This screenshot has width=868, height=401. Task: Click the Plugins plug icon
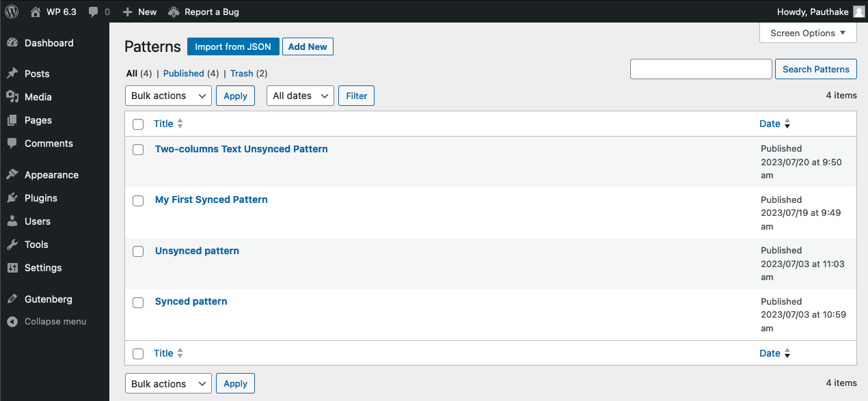pyautogui.click(x=14, y=197)
